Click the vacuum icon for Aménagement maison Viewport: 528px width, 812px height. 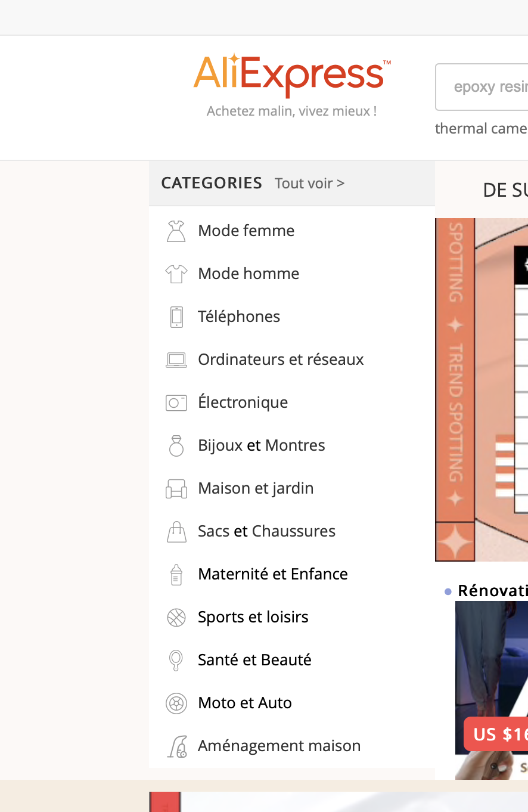[x=177, y=746]
